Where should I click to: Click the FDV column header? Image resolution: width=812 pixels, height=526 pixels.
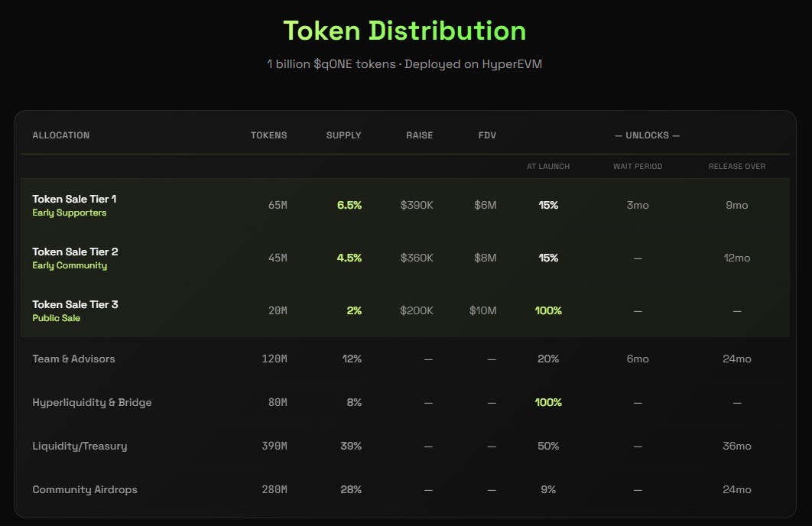[x=487, y=135]
